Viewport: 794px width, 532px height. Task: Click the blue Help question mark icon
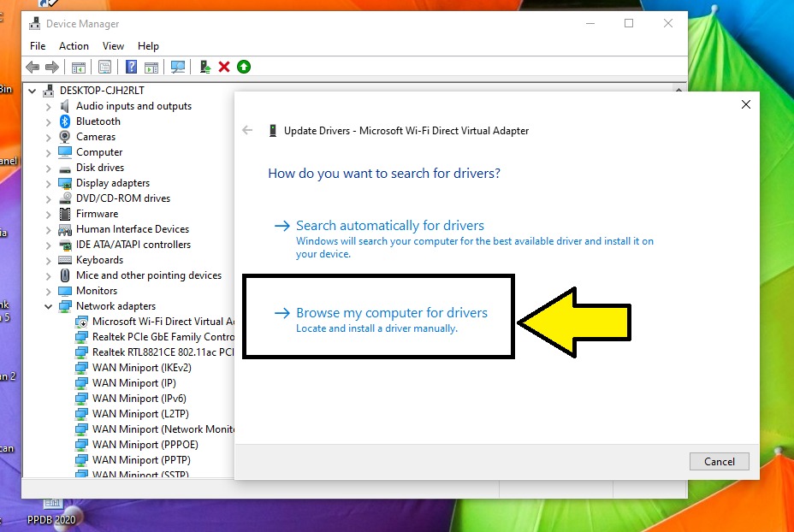point(131,67)
